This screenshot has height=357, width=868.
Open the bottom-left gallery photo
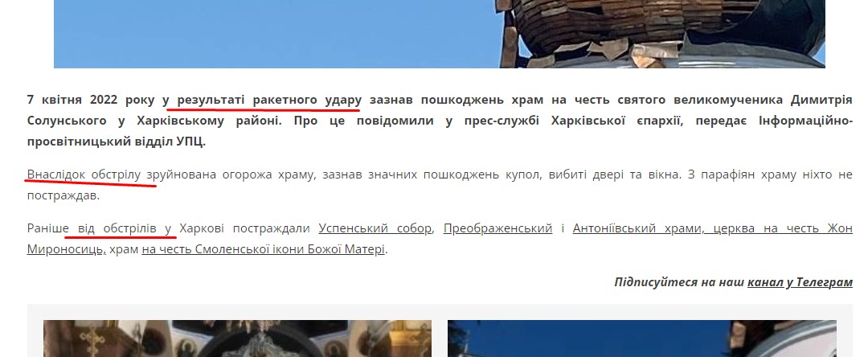[x=237, y=339]
